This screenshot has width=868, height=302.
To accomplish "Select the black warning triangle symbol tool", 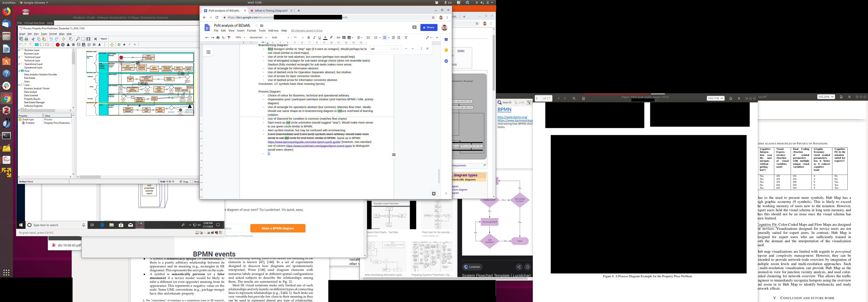I will (68, 45).
